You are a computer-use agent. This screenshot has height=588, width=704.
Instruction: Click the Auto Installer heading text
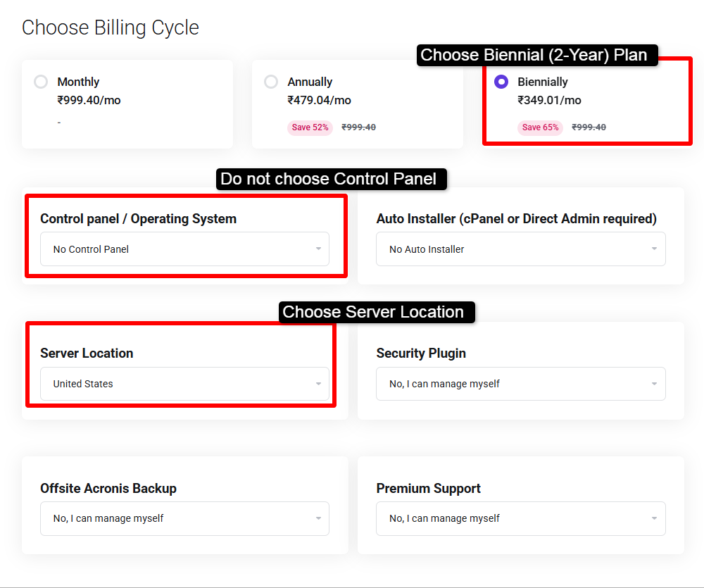point(516,219)
